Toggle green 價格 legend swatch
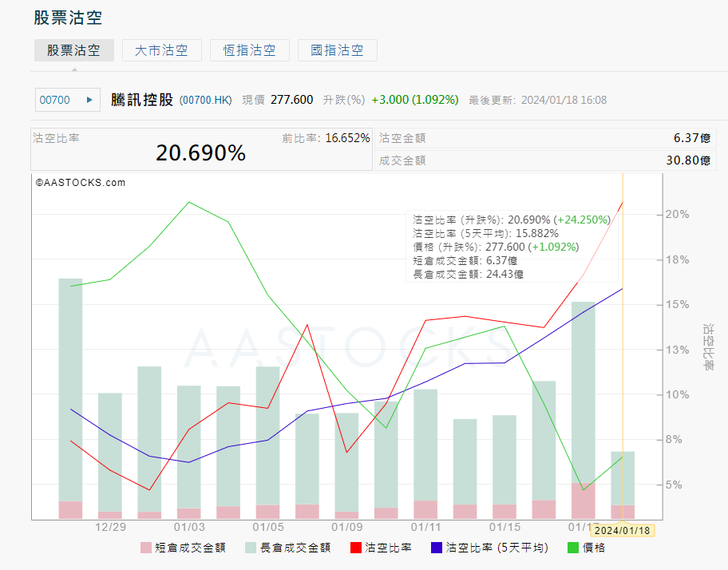The height and width of the screenshot is (570, 728). (x=573, y=548)
